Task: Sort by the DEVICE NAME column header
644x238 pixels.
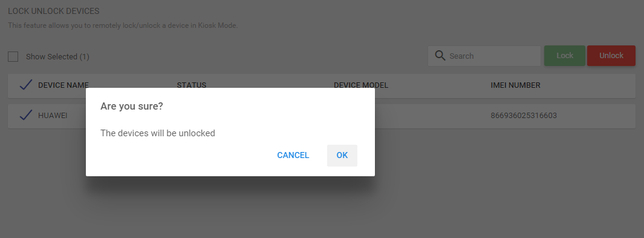Action: [x=63, y=85]
